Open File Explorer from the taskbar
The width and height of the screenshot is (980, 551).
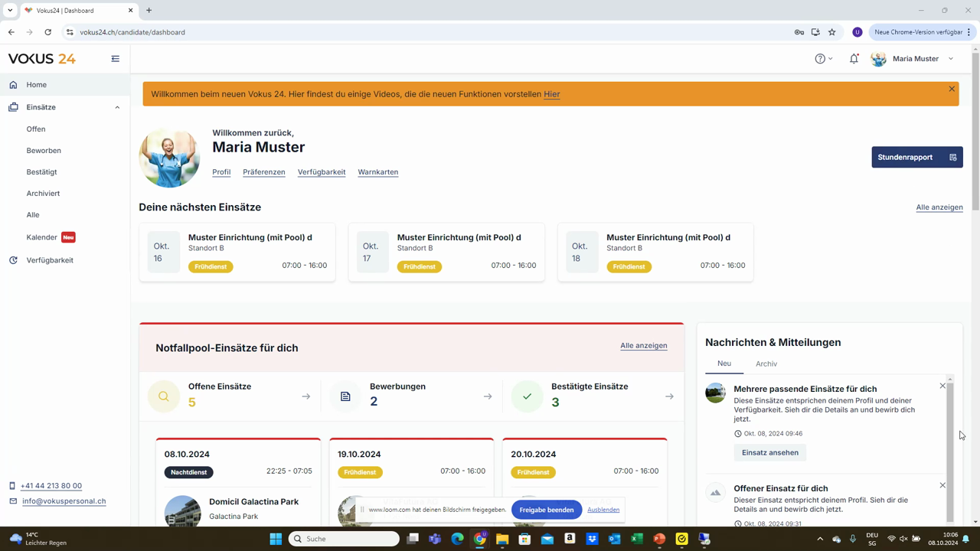(502, 539)
